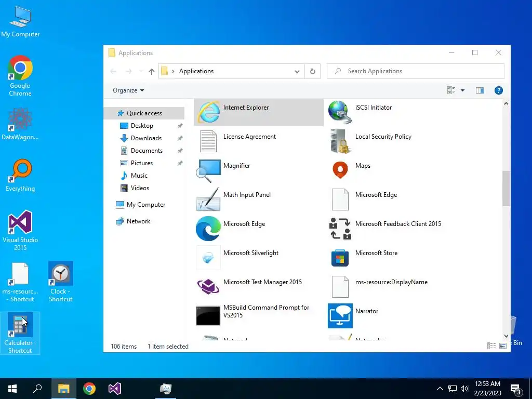Screen dimensions: 532x399
Task: Switch to large icons view in status bar
Action: pyautogui.click(x=503, y=345)
